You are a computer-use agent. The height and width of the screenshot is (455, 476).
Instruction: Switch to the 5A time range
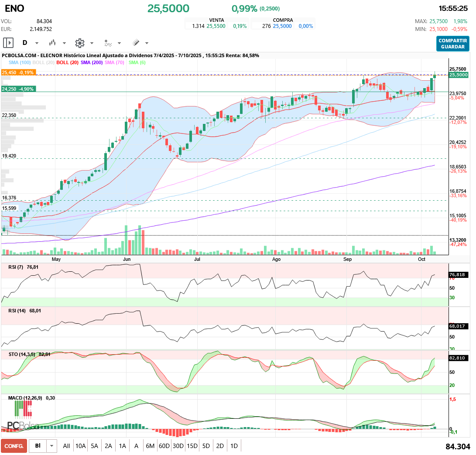point(94,446)
